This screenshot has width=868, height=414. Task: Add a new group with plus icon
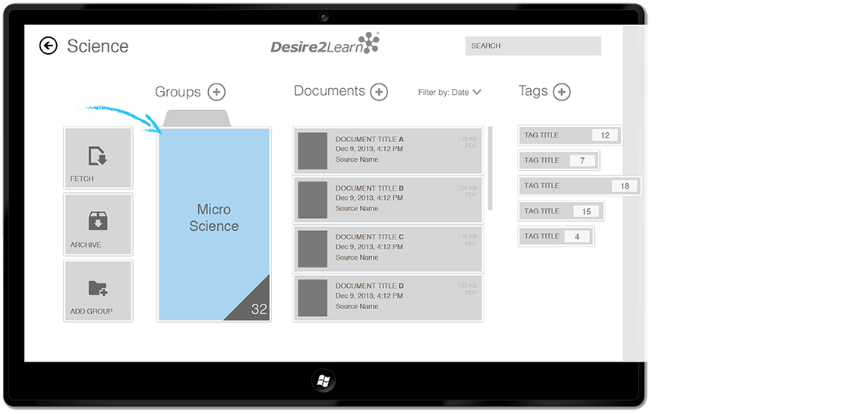[x=216, y=92]
